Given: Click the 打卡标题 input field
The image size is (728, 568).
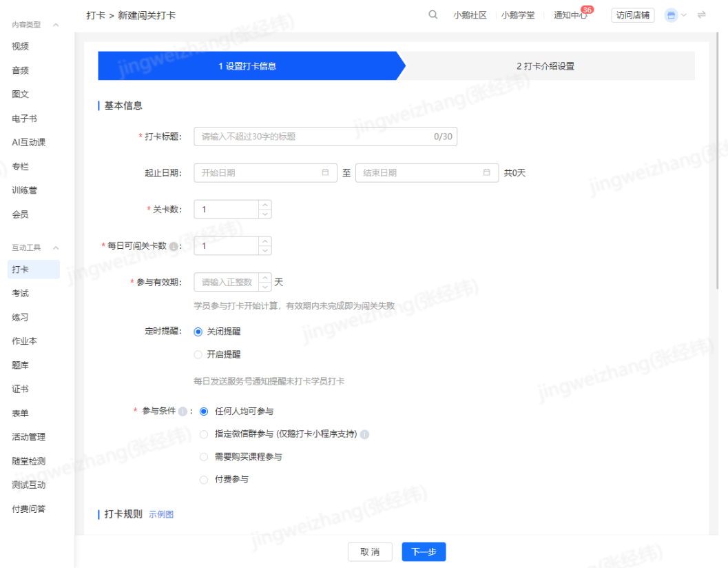Looking at the screenshot, I should click(x=325, y=136).
